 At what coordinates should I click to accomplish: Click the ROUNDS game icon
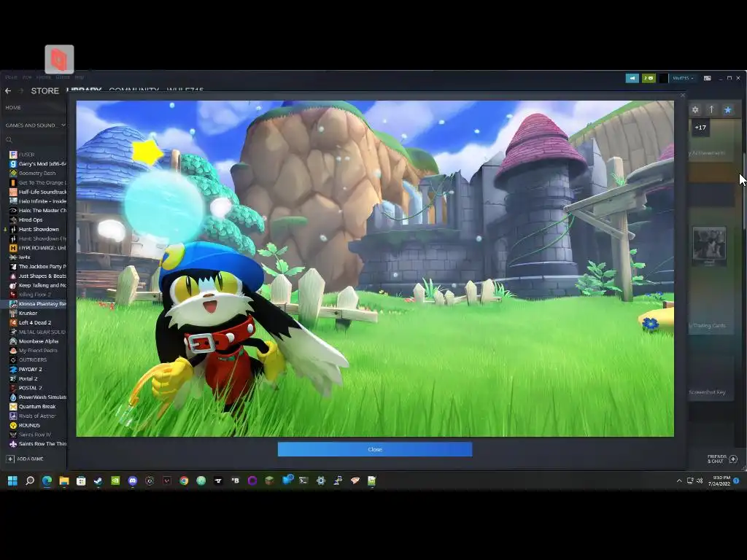(13, 425)
